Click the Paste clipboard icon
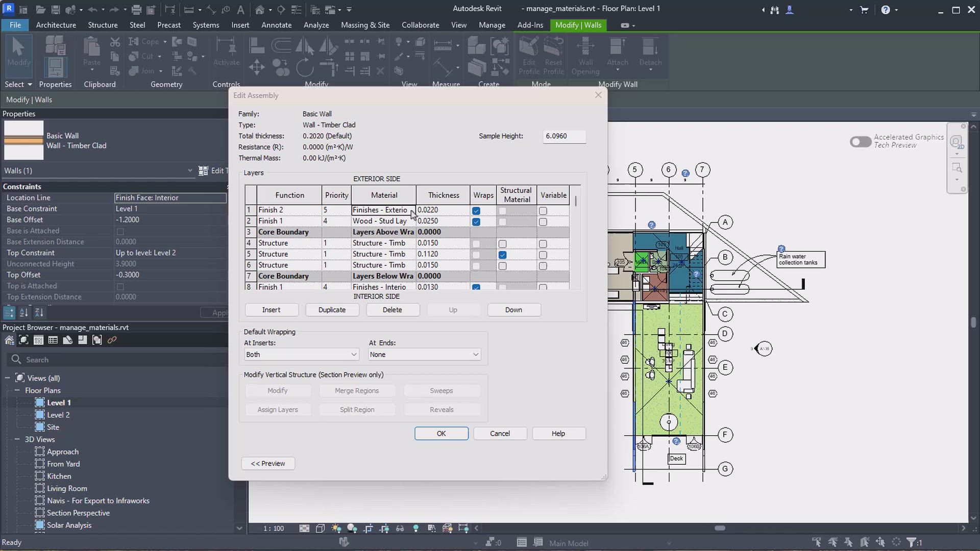This screenshot has width=980, height=551. tap(92, 48)
